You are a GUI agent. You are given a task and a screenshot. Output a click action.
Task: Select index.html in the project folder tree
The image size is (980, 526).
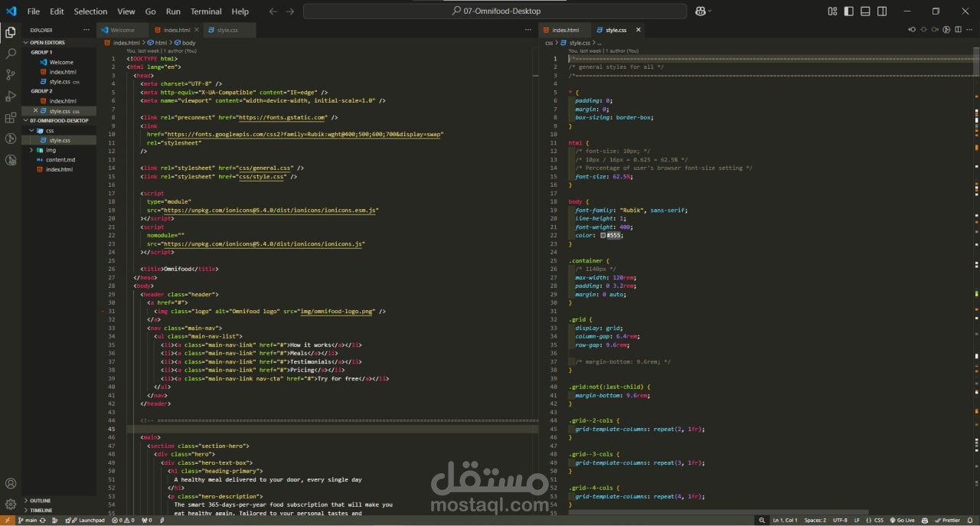(x=58, y=169)
